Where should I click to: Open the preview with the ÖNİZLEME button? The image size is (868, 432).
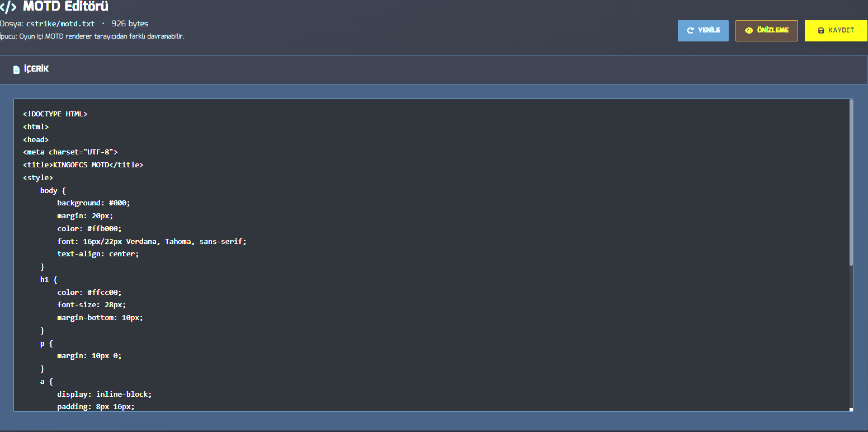pyautogui.click(x=766, y=31)
